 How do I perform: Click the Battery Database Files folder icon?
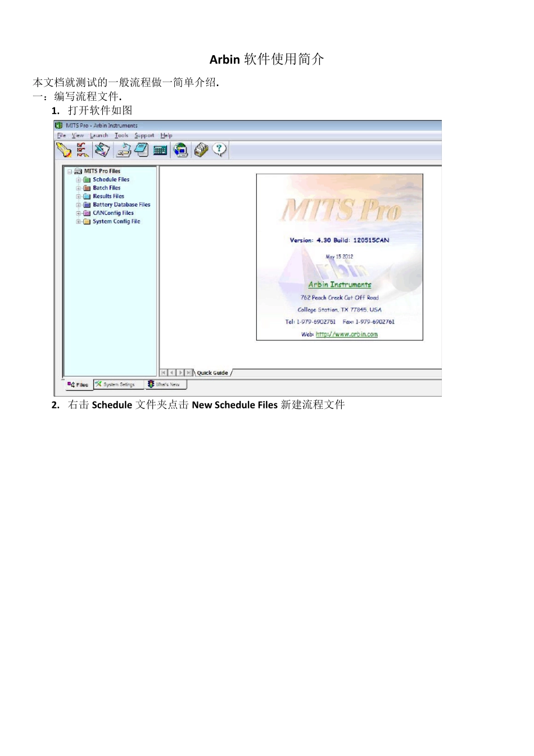87,205
